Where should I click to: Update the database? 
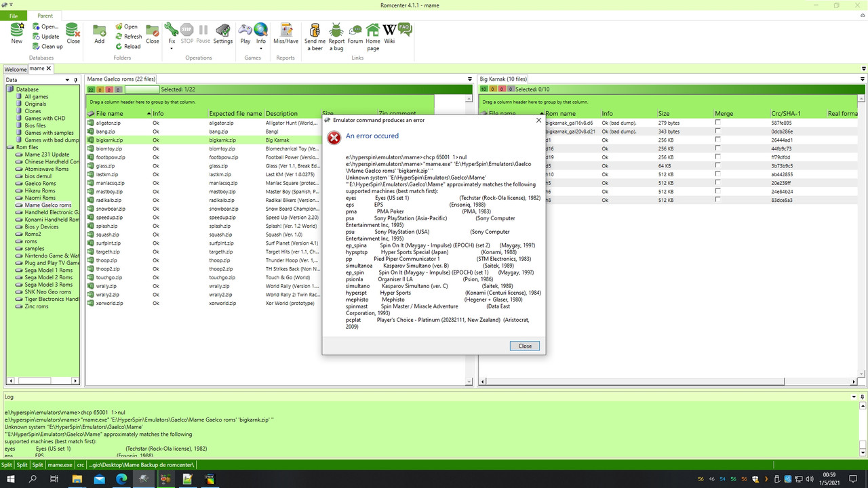[x=45, y=37]
